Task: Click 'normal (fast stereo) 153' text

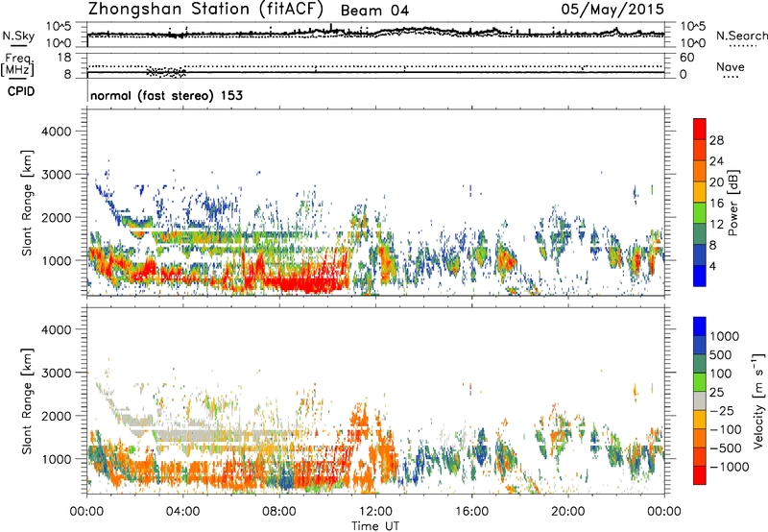Action: click(166, 95)
